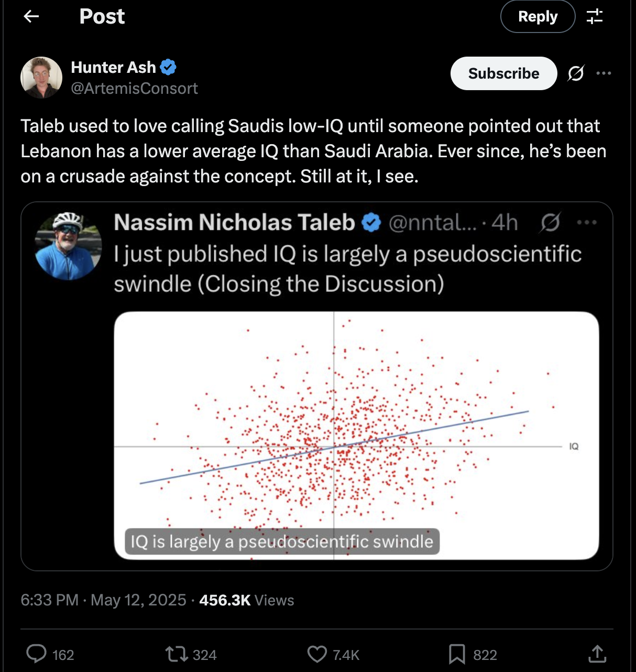
Task: Open more options on Hunter Ash's post
Action: point(604,73)
